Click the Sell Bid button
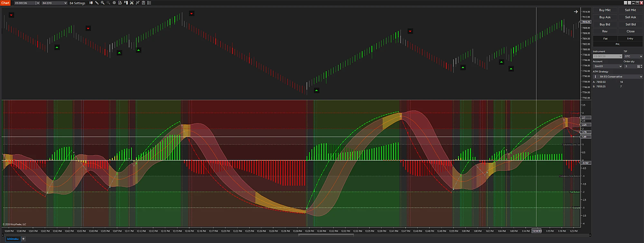 pyautogui.click(x=630, y=24)
